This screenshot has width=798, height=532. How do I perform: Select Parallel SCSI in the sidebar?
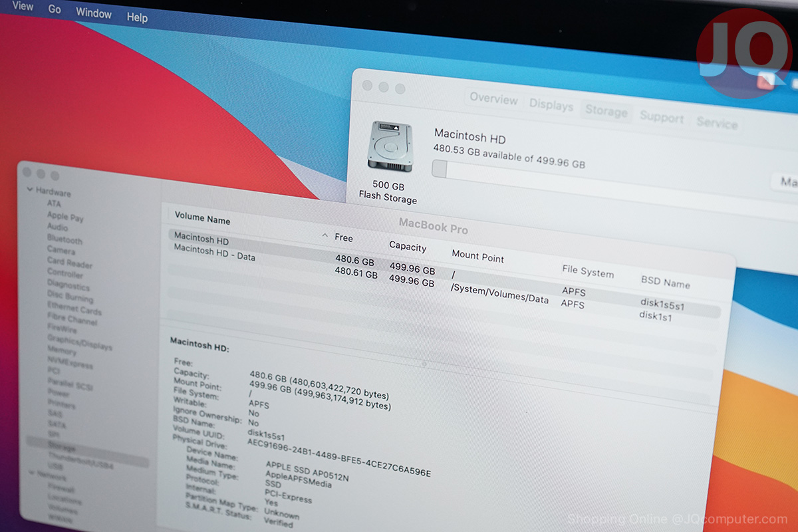(70, 384)
